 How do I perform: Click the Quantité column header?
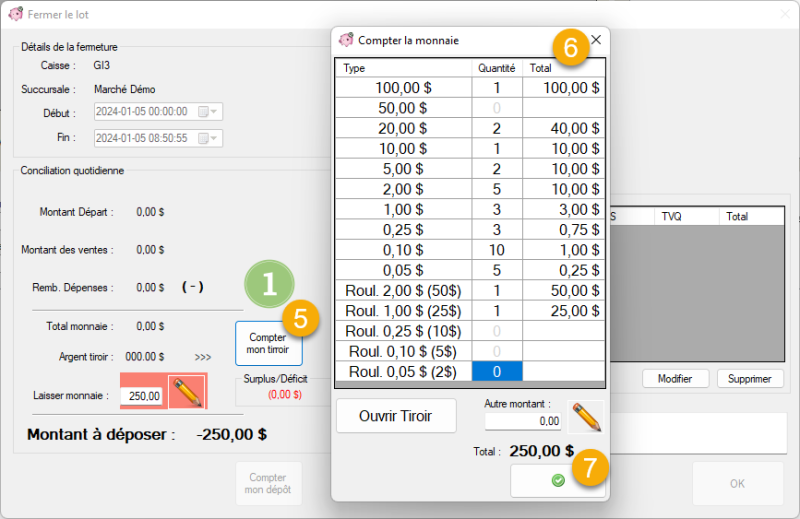point(497,68)
